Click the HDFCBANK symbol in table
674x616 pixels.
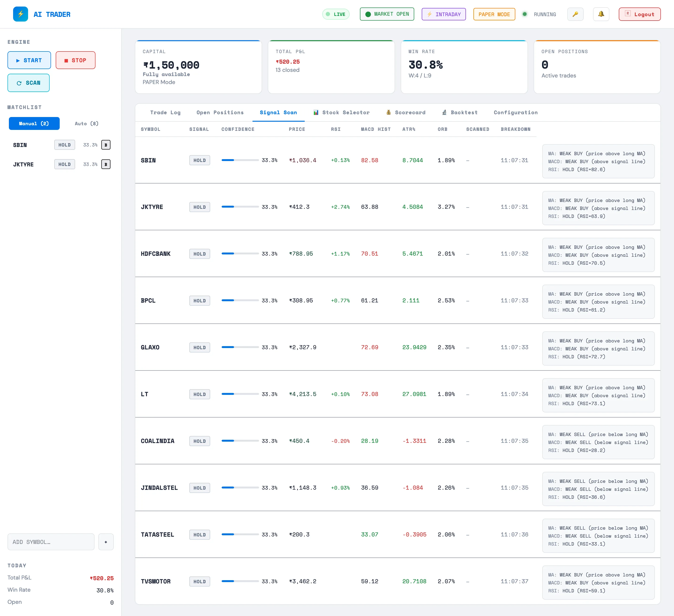155,253
